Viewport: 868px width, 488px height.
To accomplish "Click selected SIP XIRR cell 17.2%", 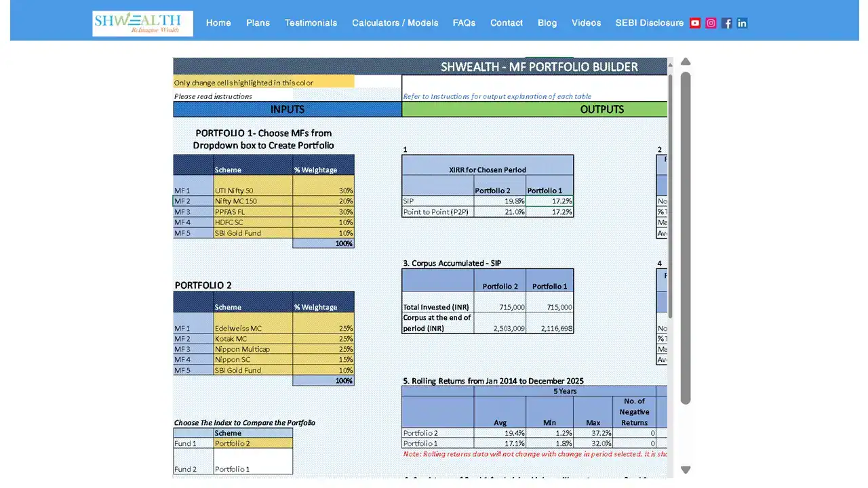I will tap(550, 201).
